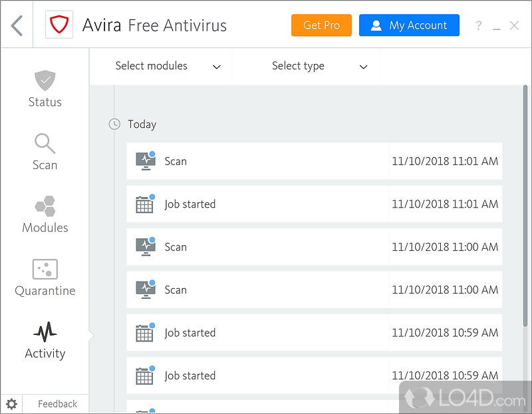The width and height of the screenshot is (532, 414).
Task: Click the Today clock icon
Action: coord(114,124)
